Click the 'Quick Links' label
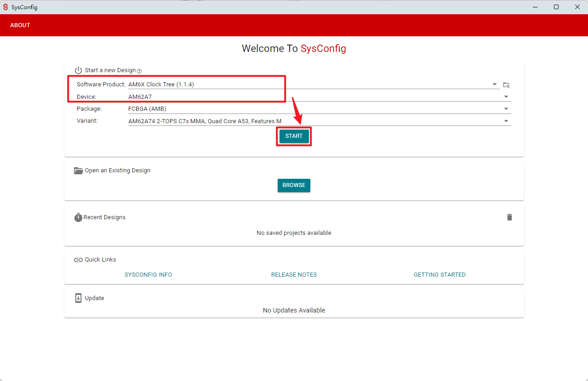Image resolution: width=588 pixels, height=381 pixels. click(101, 260)
